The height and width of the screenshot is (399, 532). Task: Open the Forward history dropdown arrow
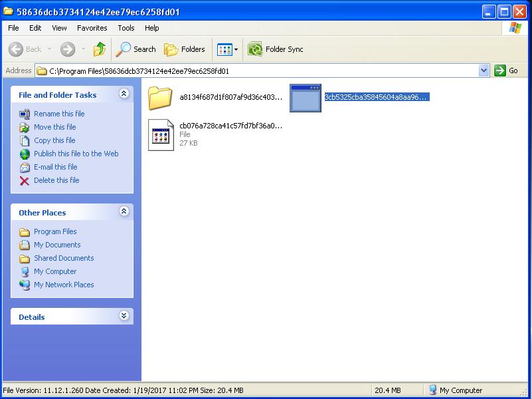coord(83,49)
